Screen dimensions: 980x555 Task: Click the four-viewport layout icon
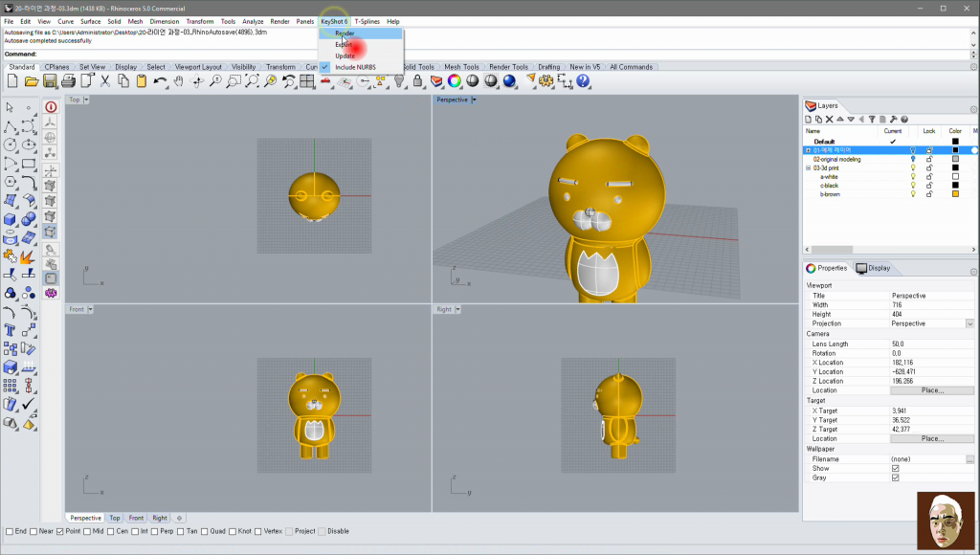[x=307, y=81]
